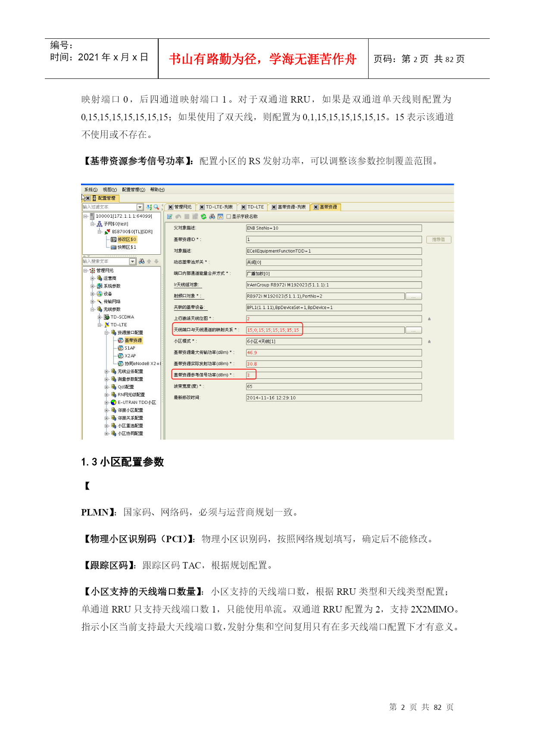Close the 配置管理 panel tab

click(88, 198)
